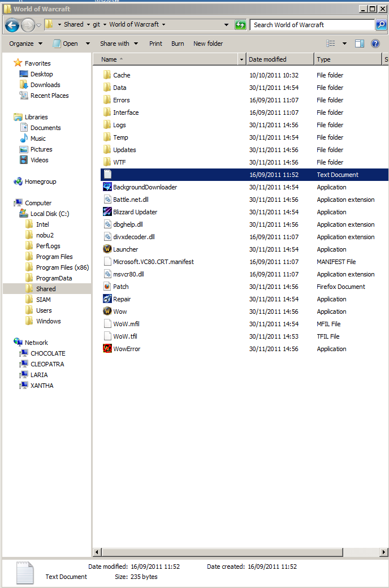Click the git breadcrumb in address bar
This screenshot has height=588, width=389.
pyautogui.click(x=97, y=24)
